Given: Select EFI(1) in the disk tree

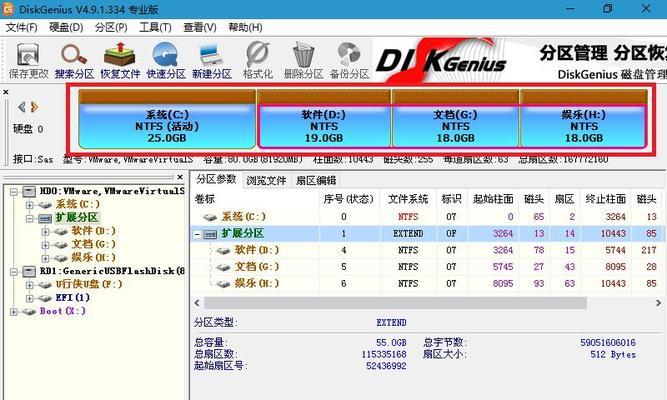Looking at the screenshot, I should coord(73,297).
